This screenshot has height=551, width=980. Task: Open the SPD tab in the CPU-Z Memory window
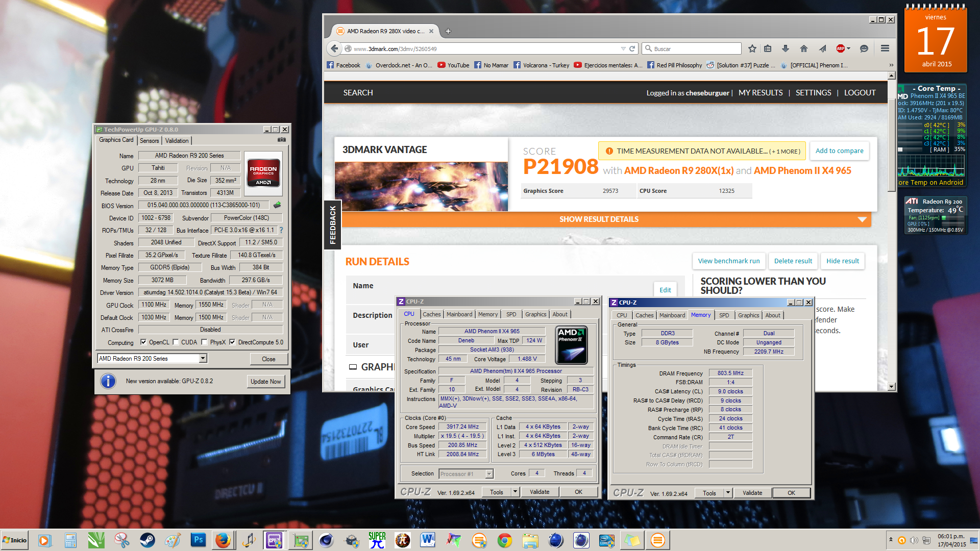point(724,315)
